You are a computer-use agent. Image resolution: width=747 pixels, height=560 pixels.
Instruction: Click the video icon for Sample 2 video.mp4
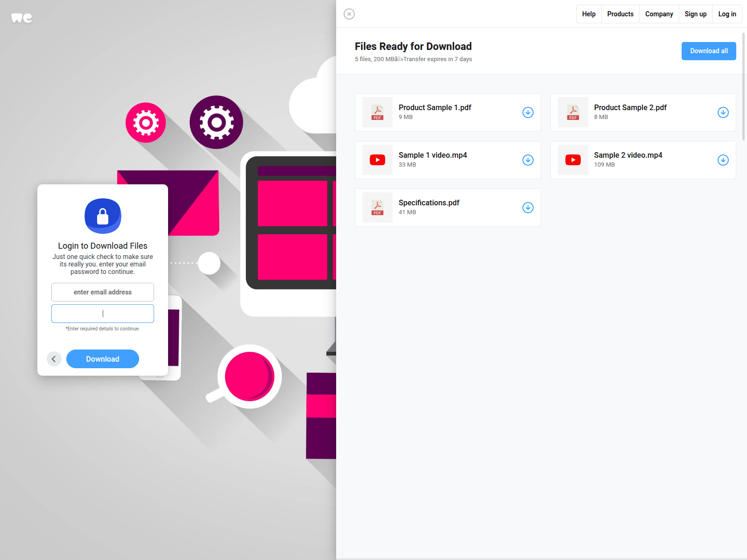click(x=573, y=160)
